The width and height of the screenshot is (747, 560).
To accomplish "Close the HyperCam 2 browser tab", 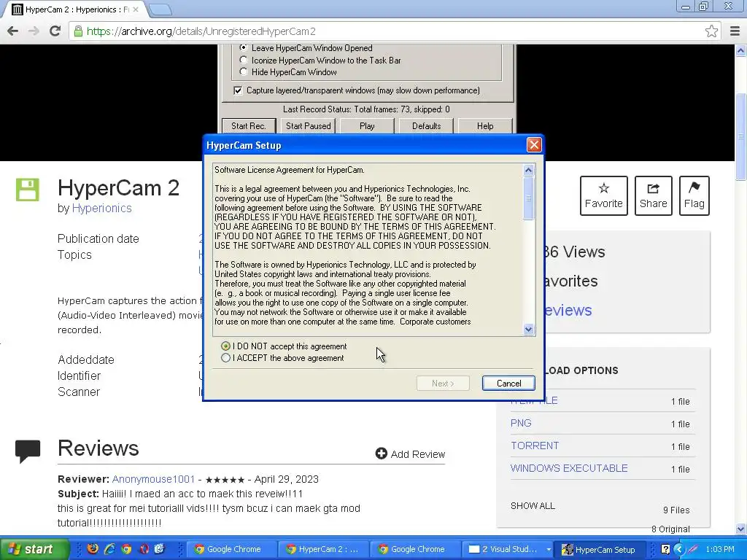I will (136, 9).
